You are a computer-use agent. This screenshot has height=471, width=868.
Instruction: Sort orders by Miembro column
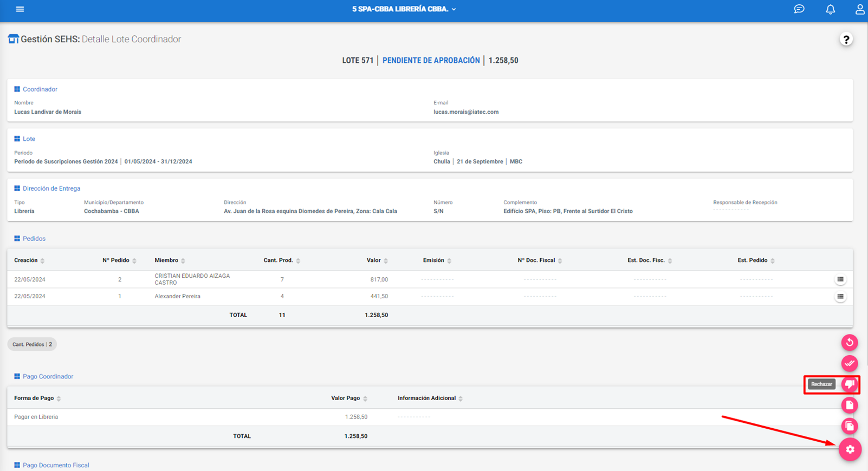pos(170,260)
